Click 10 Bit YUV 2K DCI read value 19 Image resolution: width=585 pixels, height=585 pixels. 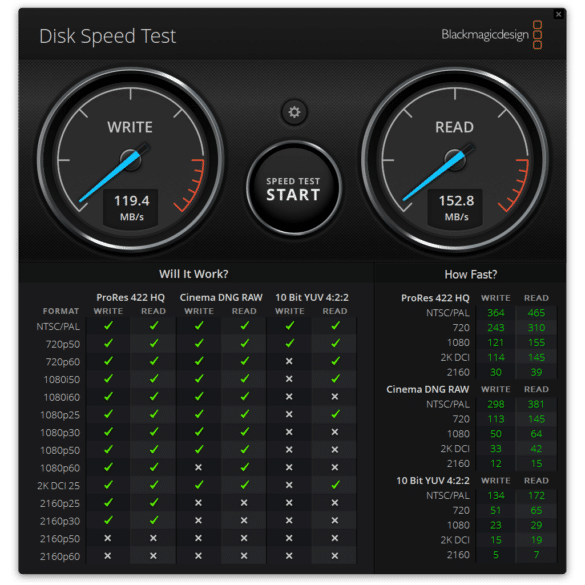pos(536,540)
